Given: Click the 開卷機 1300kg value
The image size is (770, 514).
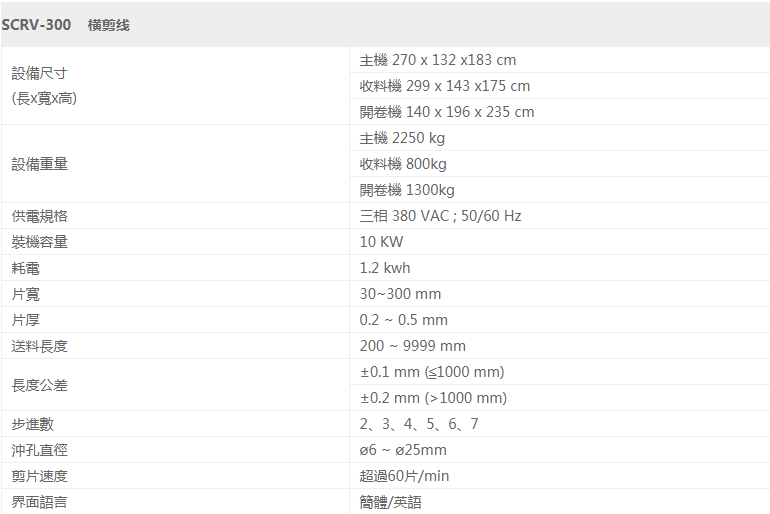Looking at the screenshot, I should coord(407,190).
